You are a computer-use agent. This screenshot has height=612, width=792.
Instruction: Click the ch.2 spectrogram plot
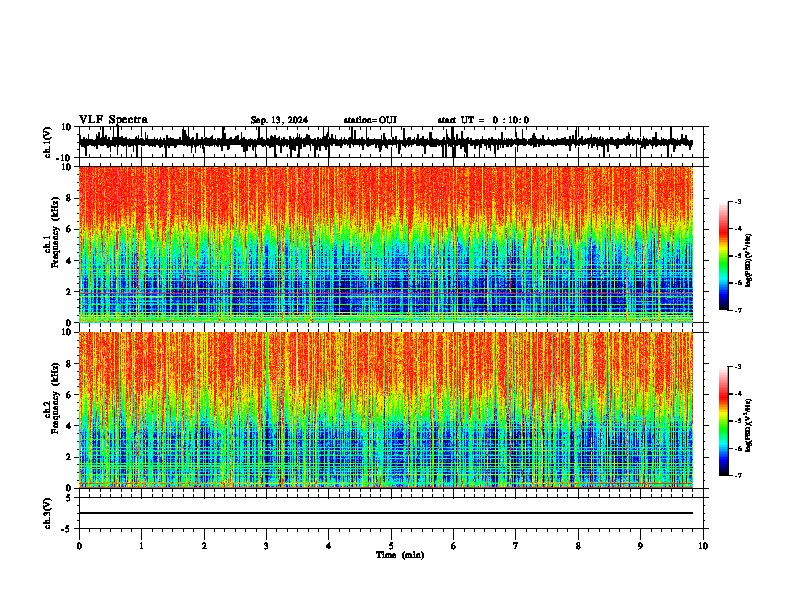coord(385,410)
